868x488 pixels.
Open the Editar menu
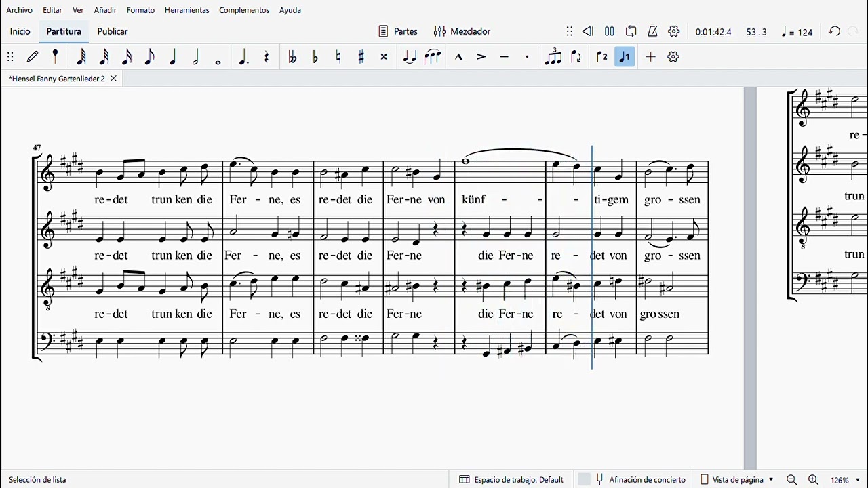(x=52, y=10)
